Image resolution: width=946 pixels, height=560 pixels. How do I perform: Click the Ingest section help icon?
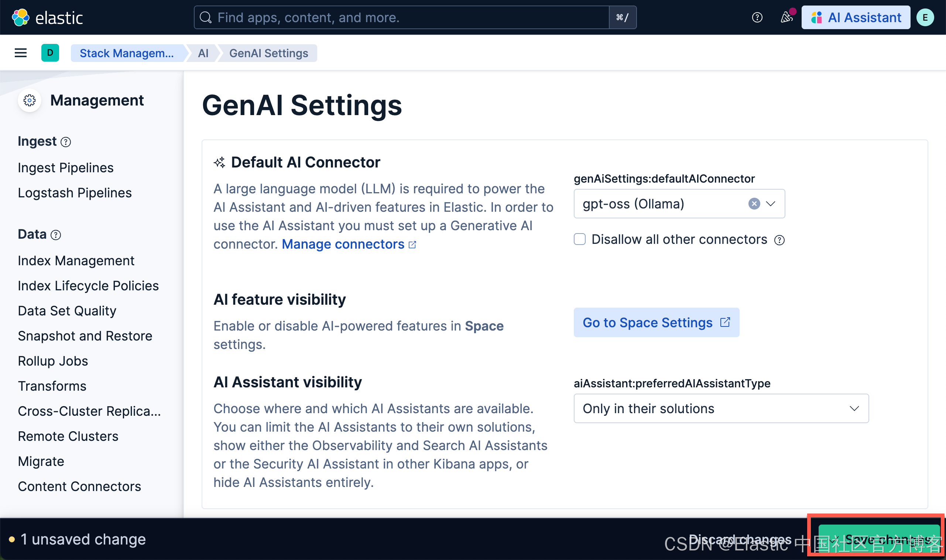tap(66, 142)
